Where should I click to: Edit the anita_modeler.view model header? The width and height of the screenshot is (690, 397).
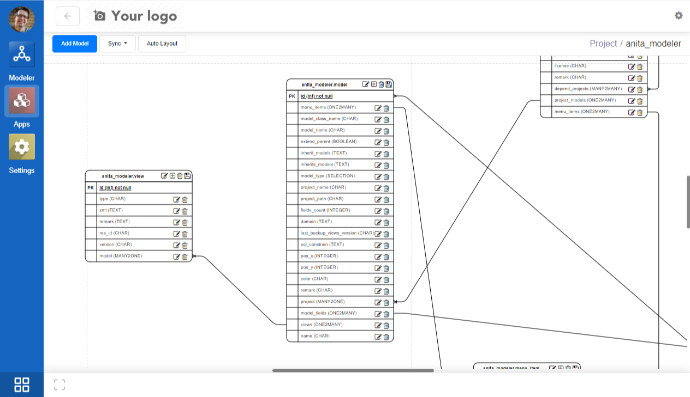(164, 176)
